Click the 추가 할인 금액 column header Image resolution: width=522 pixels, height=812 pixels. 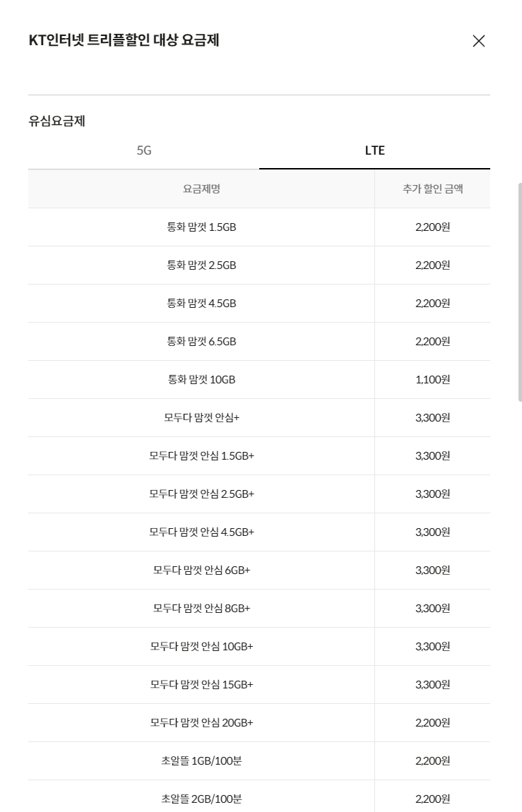pos(432,189)
